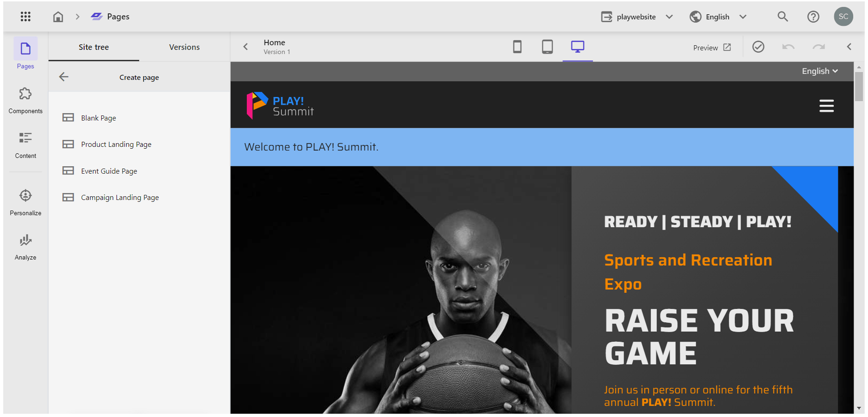Expand the English selector on page canvas
868x417 pixels.
click(819, 71)
